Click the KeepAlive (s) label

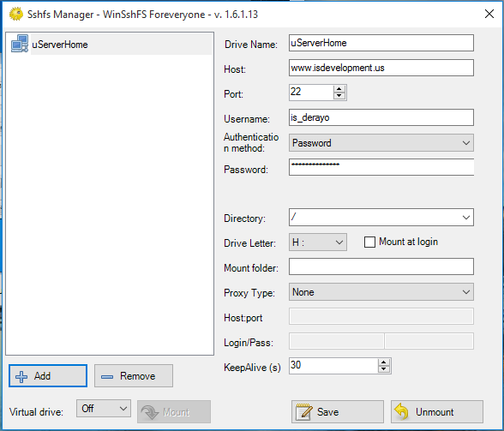[252, 368]
